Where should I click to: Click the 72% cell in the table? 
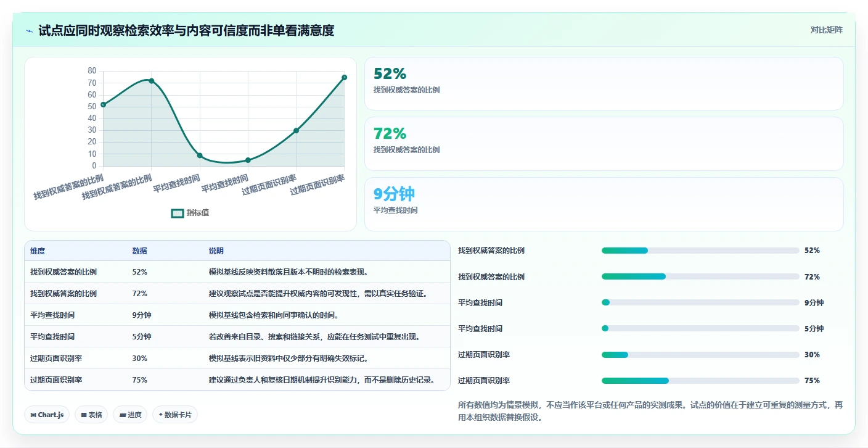tap(140, 294)
